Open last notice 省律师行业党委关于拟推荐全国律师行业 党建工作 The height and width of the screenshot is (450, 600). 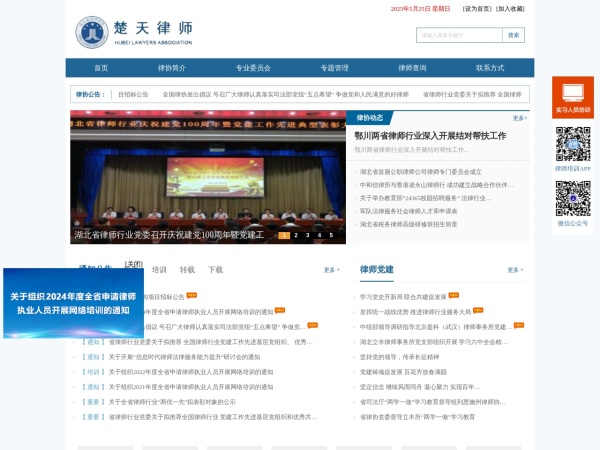click(213, 417)
